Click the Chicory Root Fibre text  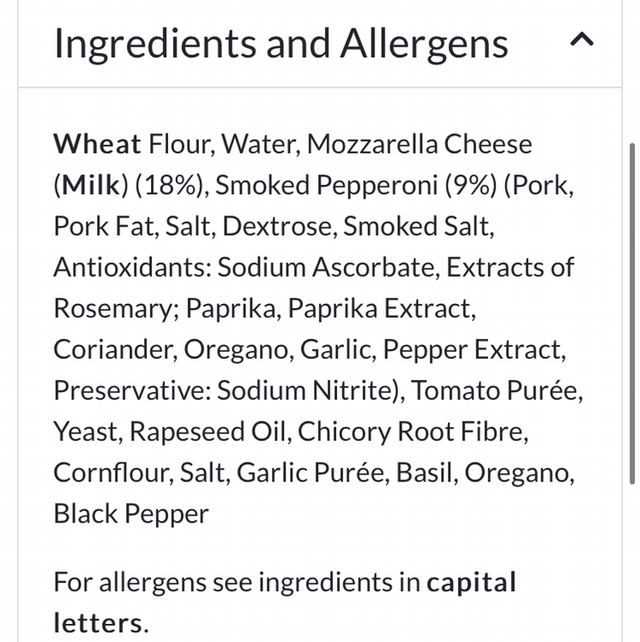[x=412, y=432]
